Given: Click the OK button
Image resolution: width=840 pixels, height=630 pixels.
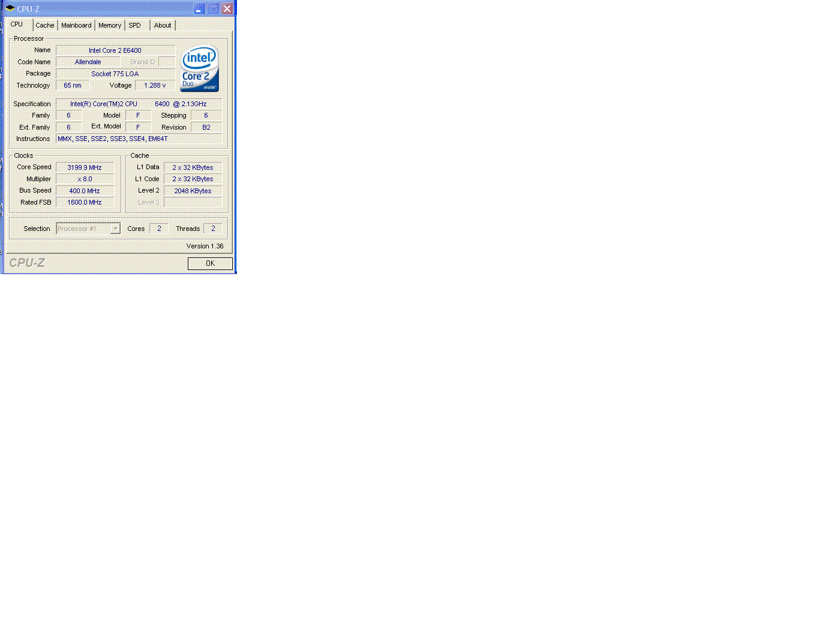Looking at the screenshot, I should [210, 263].
